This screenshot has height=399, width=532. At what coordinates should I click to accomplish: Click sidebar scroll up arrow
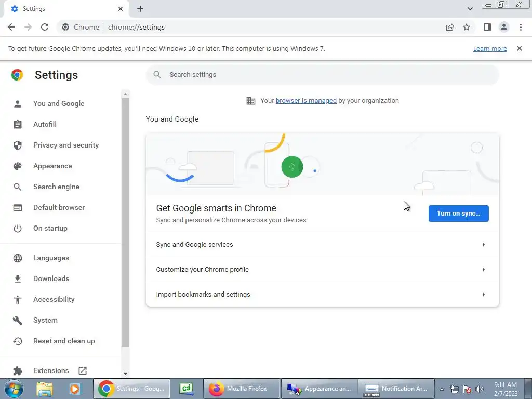click(126, 94)
